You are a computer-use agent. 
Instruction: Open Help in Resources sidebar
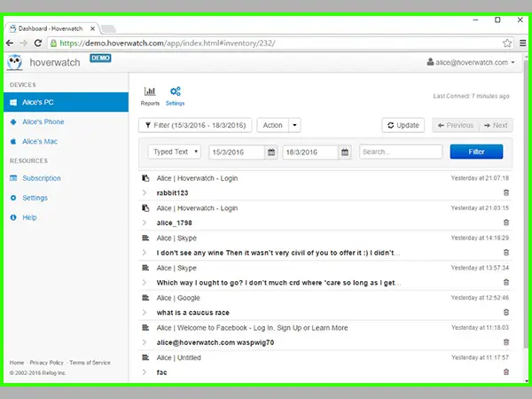29,217
